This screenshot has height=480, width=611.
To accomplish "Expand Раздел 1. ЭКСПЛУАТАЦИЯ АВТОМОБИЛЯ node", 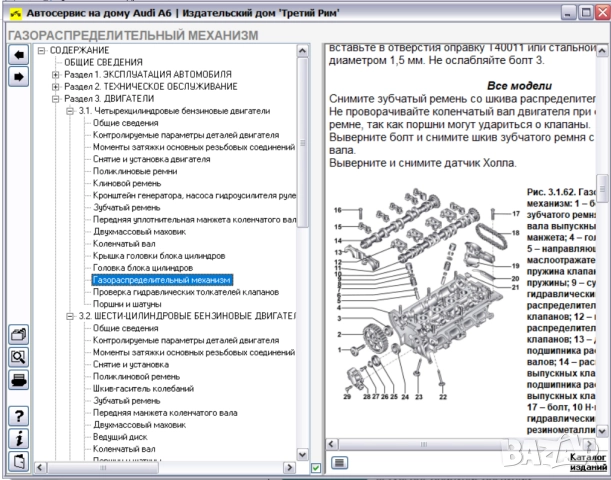I will [55, 75].
